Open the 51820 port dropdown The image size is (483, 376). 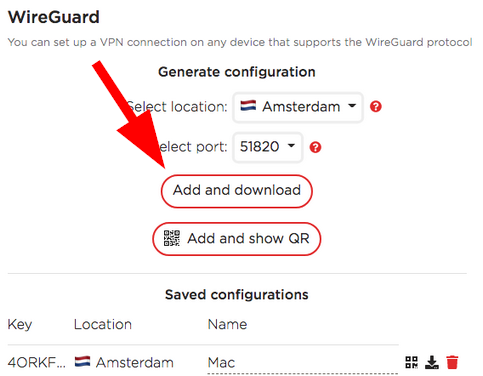[268, 147]
